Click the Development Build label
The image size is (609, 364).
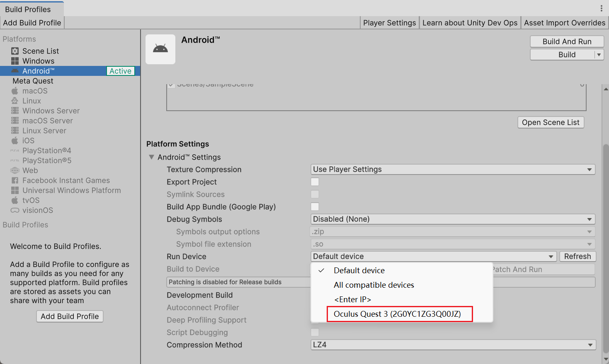[199, 295]
